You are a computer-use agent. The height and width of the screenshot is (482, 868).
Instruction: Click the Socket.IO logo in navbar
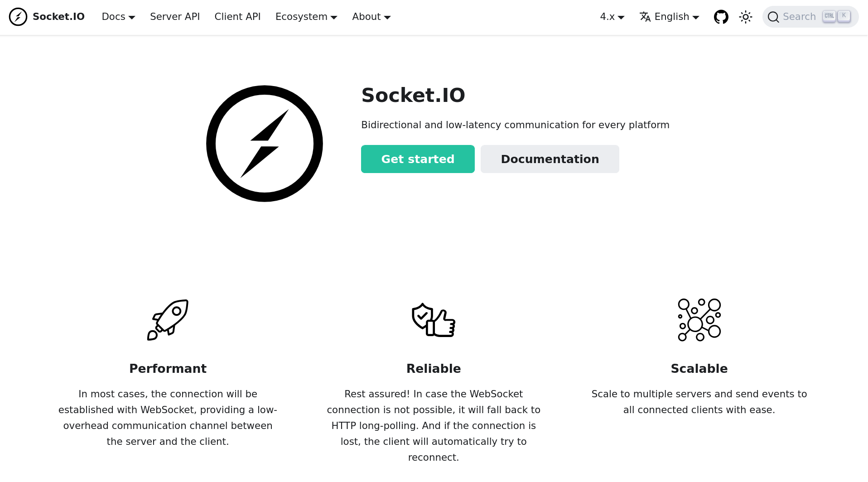(18, 17)
